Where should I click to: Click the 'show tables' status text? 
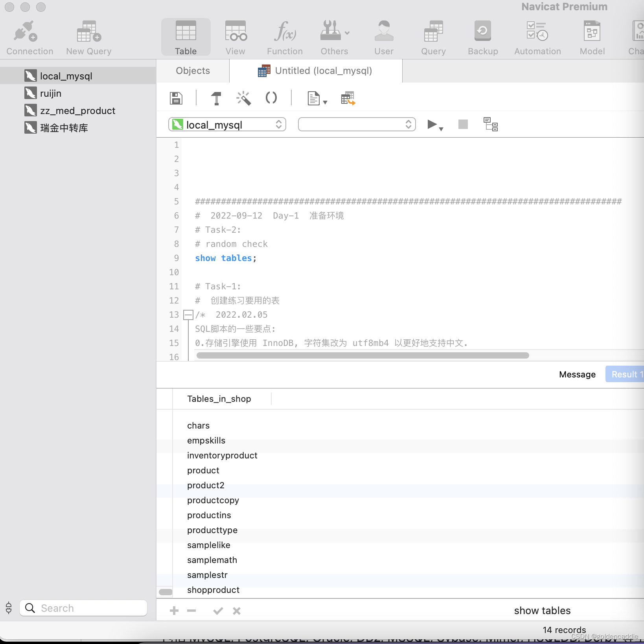click(x=542, y=611)
